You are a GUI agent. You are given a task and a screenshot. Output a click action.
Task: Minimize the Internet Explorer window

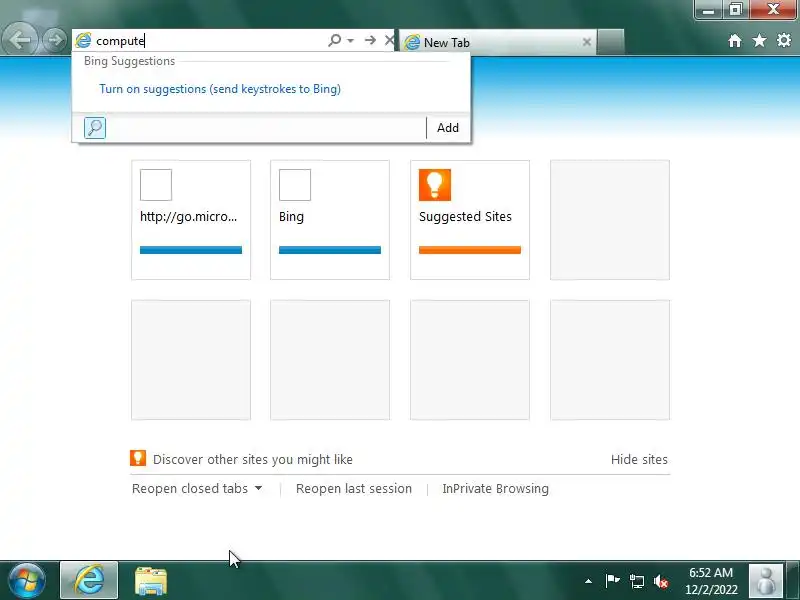click(x=708, y=10)
